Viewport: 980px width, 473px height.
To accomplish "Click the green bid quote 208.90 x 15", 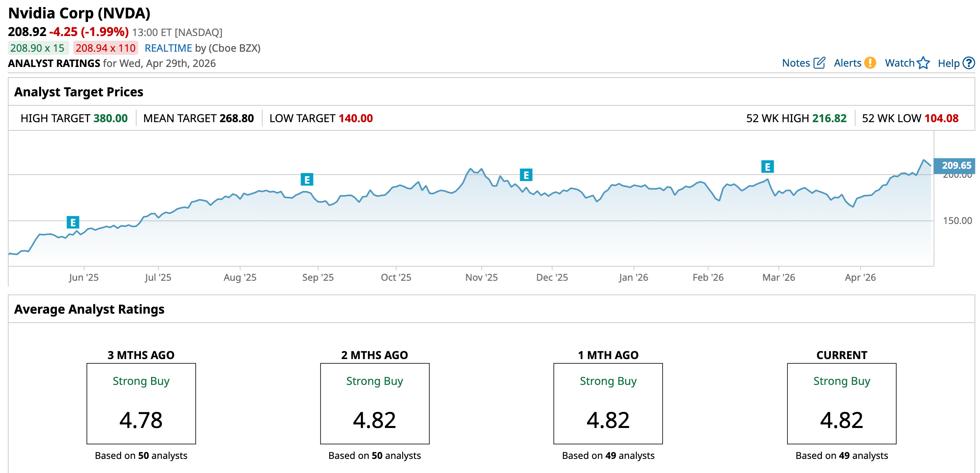I will 38,48.
